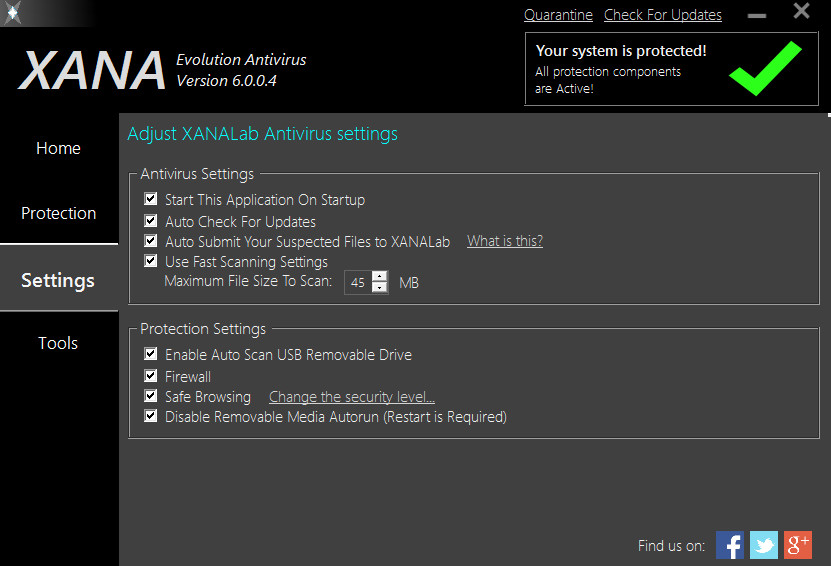Open the Google Plus icon
The image size is (831, 566).
[x=798, y=545]
